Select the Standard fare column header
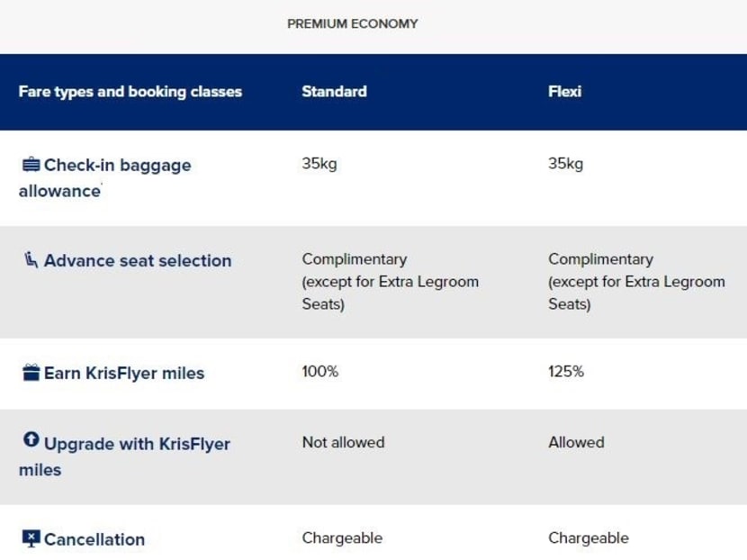The image size is (747, 560). (x=334, y=92)
